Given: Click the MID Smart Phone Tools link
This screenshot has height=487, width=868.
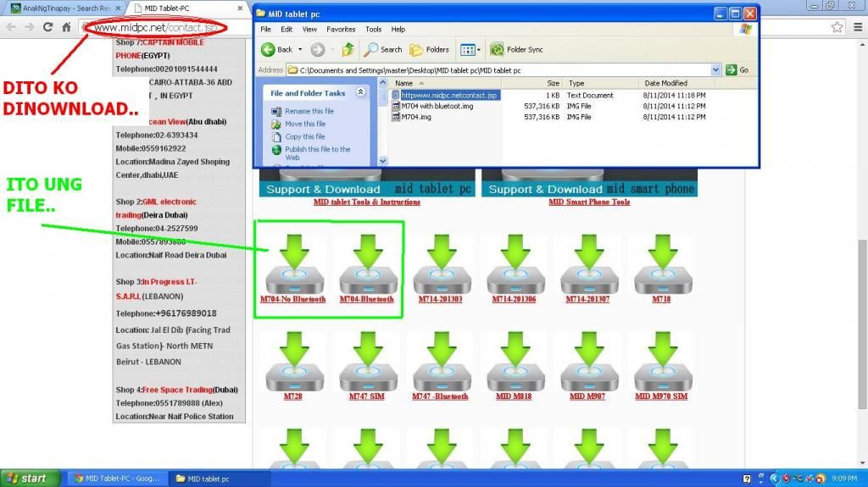Looking at the screenshot, I should click(589, 202).
